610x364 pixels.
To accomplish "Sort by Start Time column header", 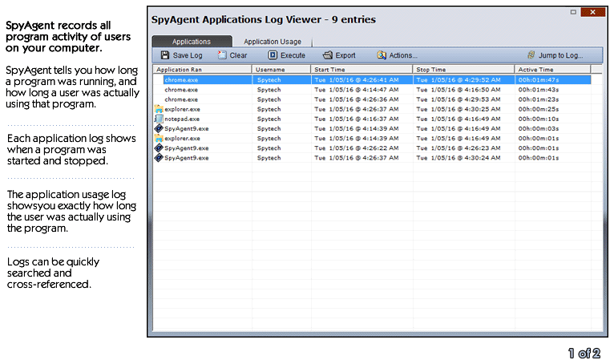I will [x=362, y=69].
